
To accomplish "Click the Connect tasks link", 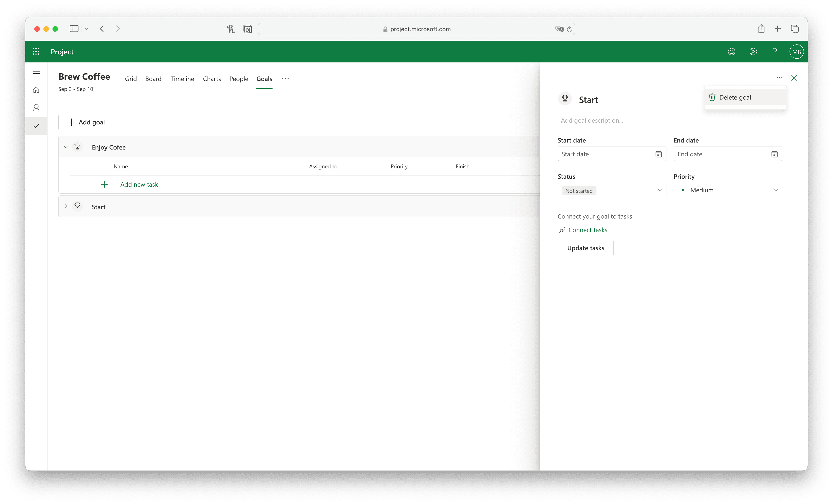I will click(x=588, y=230).
